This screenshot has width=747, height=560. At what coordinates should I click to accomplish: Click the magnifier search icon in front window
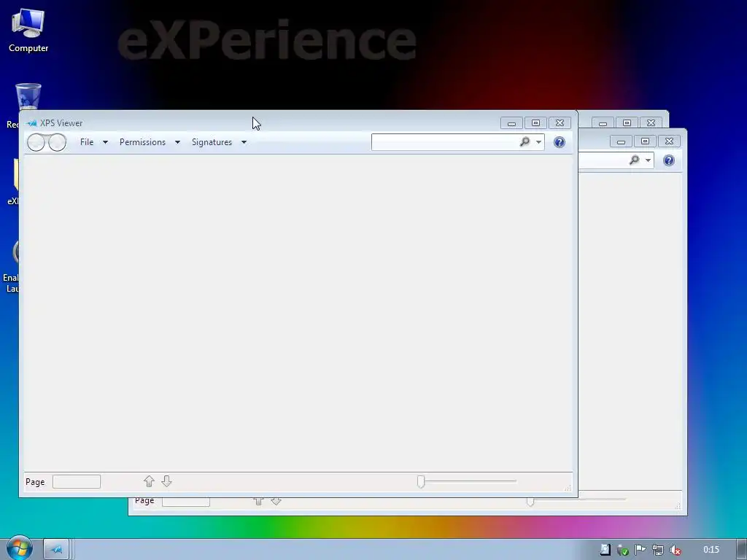coord(525,142)
